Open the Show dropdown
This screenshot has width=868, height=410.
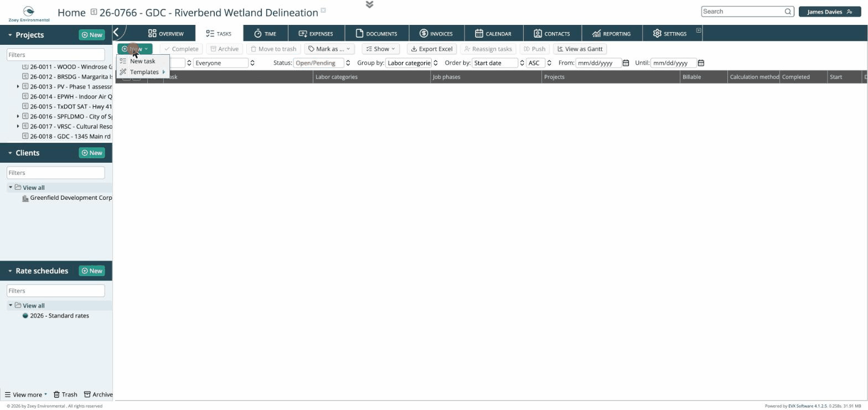[380, 49]
